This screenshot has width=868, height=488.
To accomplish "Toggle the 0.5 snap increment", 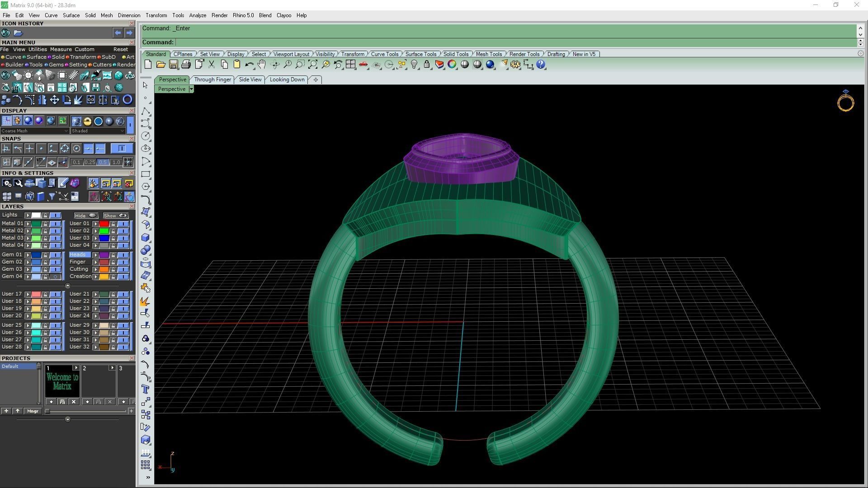I will pos(103,162).
